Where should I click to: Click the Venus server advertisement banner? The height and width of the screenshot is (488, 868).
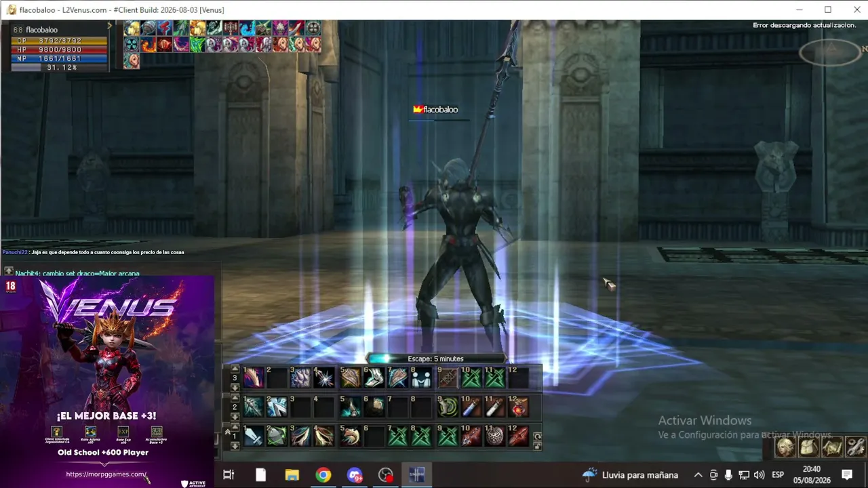pyautogui.click(x=107, y=382)
